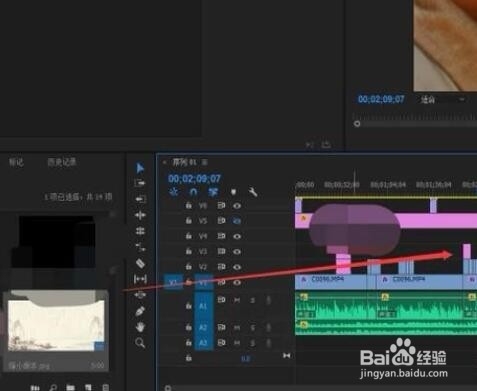Toggle lock on track V3
477x391 pixels.
(189, 251)
